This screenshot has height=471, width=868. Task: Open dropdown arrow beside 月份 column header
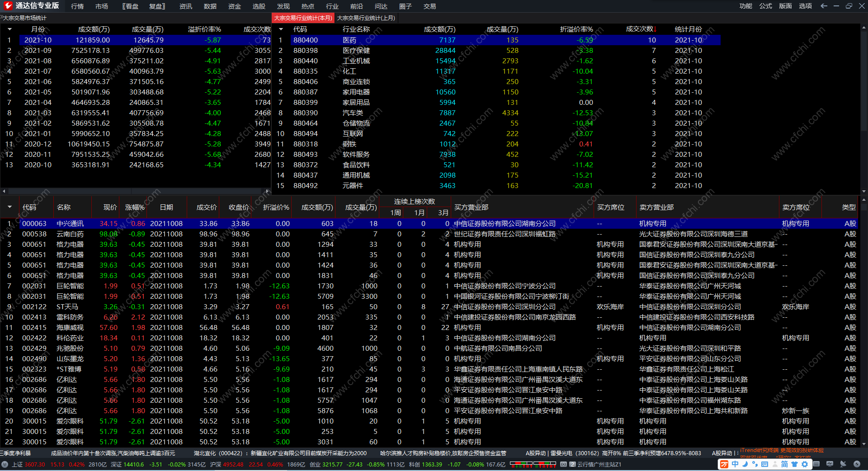(9, 29)
